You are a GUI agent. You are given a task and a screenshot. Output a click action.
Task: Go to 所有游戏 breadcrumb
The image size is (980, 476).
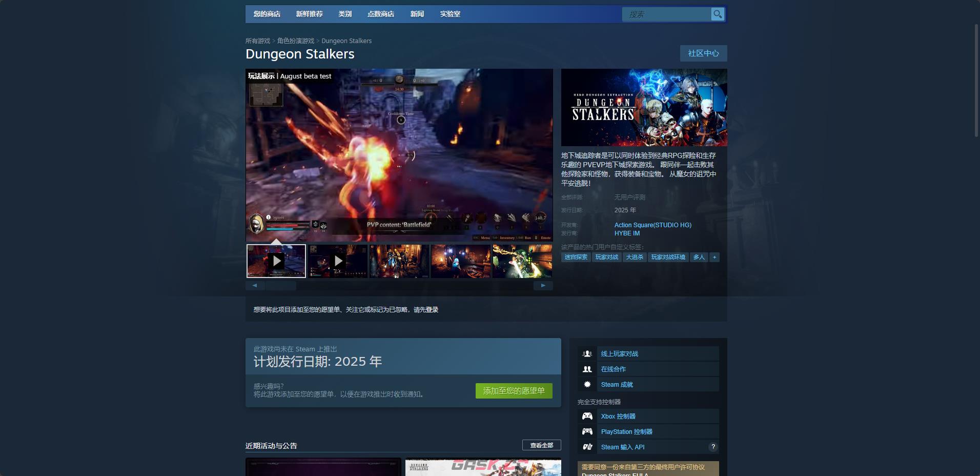tap(258, 41)
